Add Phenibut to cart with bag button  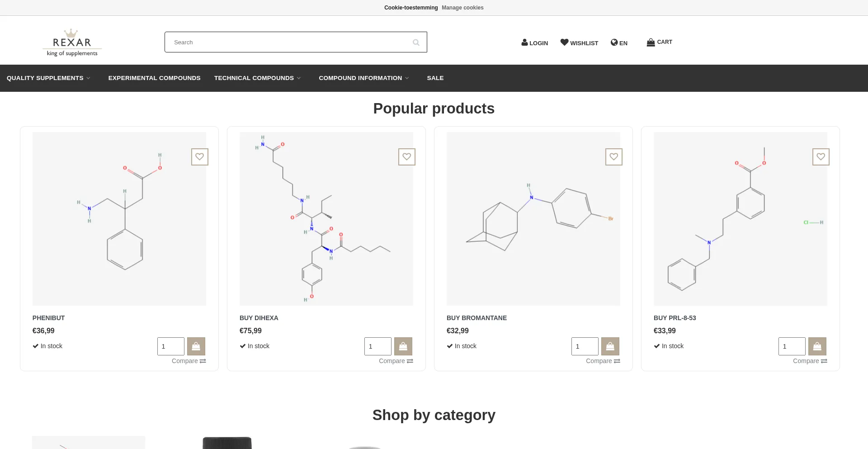196,346
